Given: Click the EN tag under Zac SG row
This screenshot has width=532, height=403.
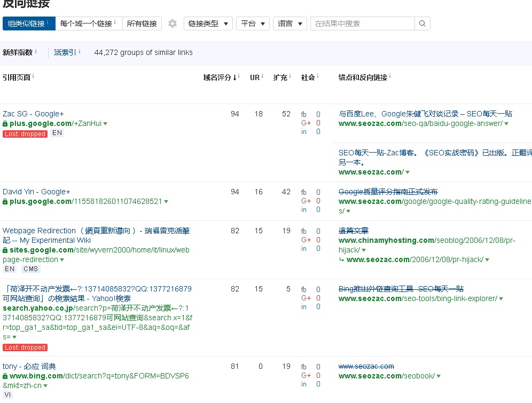Looking at the screenshot, I should [57, 133].
